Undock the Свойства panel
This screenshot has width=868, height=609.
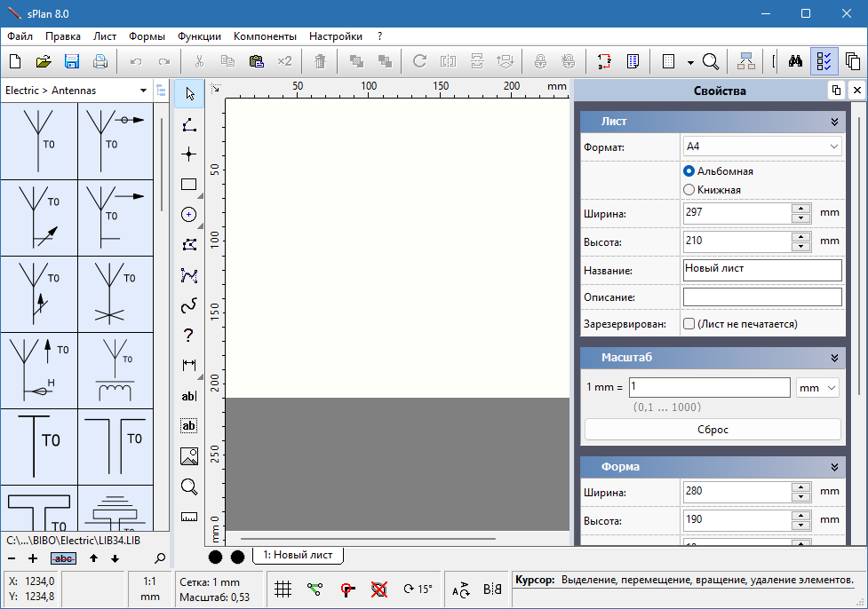click(x=836, y=91)
